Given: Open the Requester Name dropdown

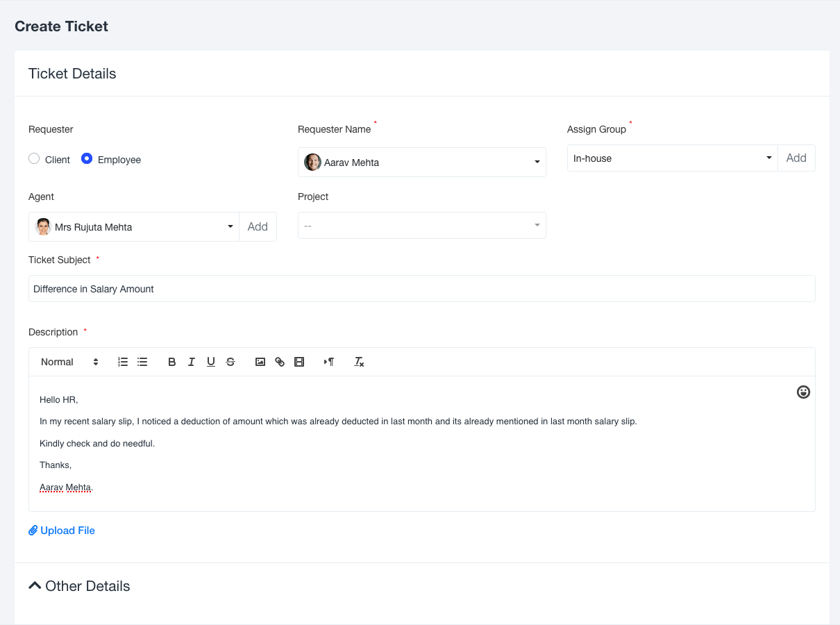Looking at the screenshot, I should tap(421, 162).
